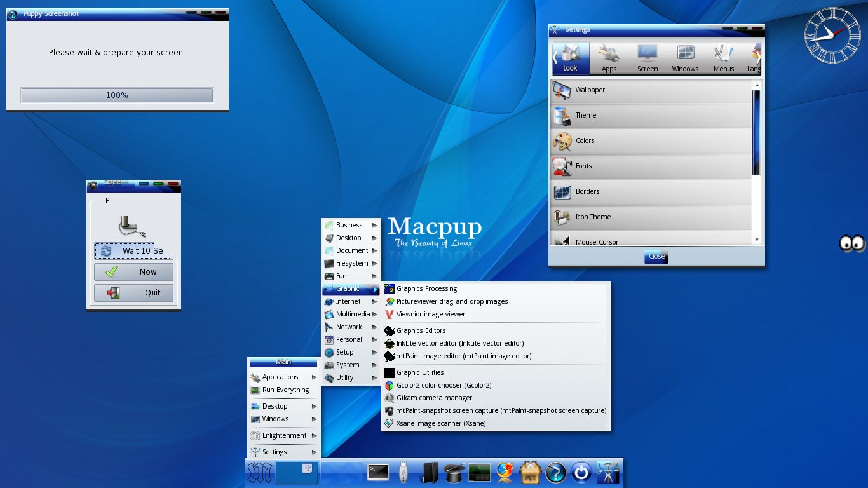Open Colors in the Settings list
This screenshot has width=868, height=488.
click(651, 141)
